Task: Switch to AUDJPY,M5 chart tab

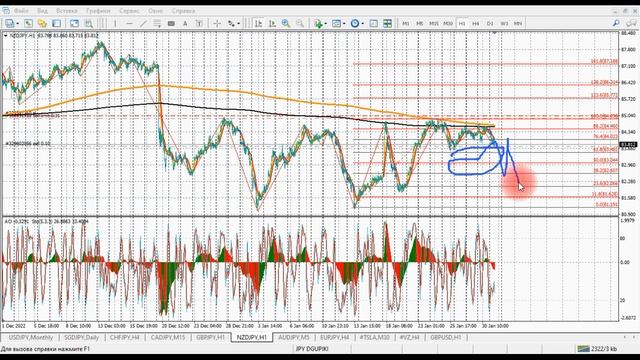Action: 294,338
